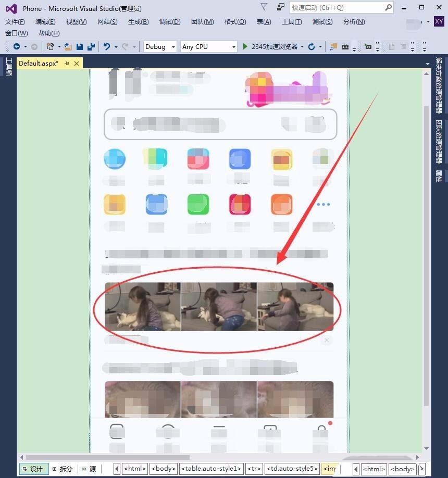Select the table.auto-style1 tag at bottom

click(x=211, y=469)
